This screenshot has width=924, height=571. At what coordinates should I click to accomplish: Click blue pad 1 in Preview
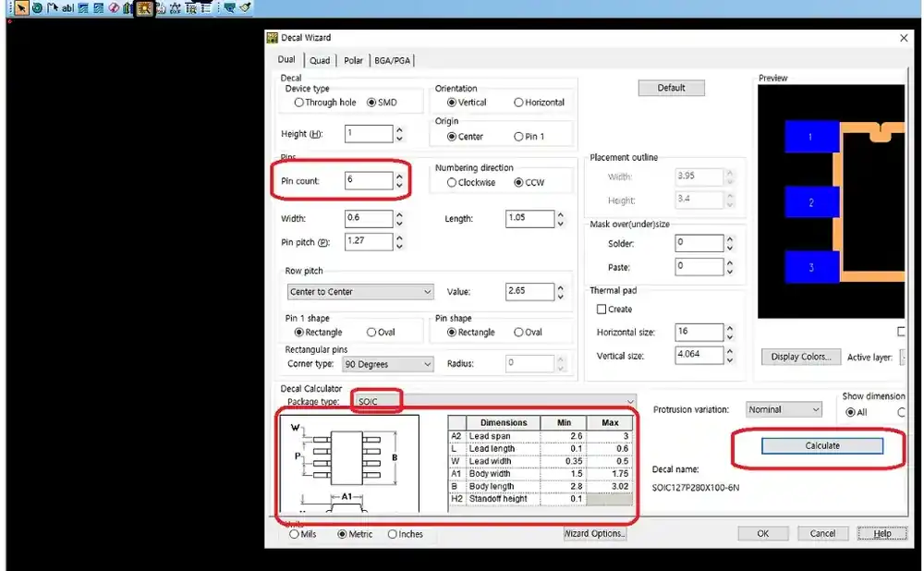point(811,137)
